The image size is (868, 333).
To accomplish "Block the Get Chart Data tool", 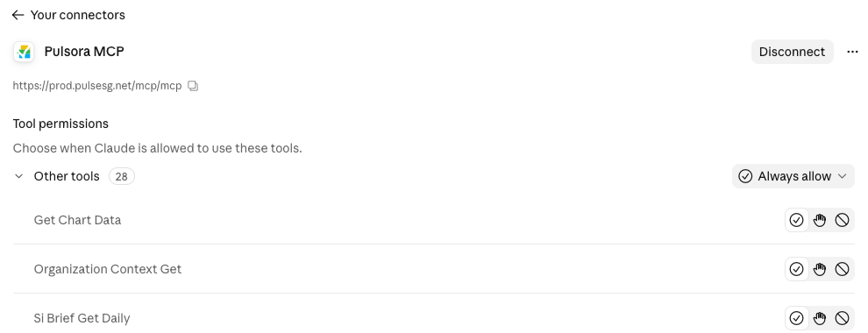I will (x=842, y=220).
